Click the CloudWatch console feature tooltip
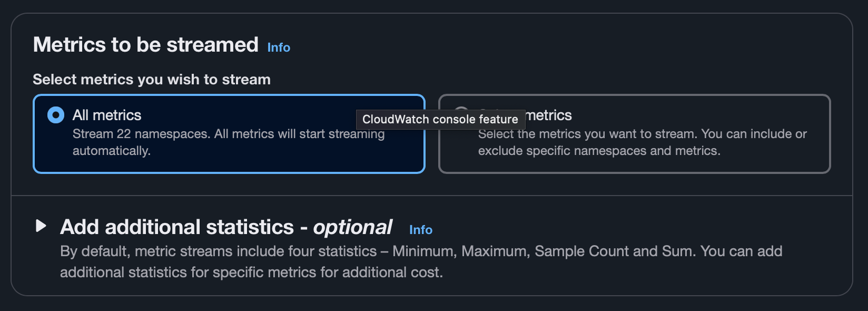Image resolution: width=868 pixels, height=311 pixels. click(440, 119)
